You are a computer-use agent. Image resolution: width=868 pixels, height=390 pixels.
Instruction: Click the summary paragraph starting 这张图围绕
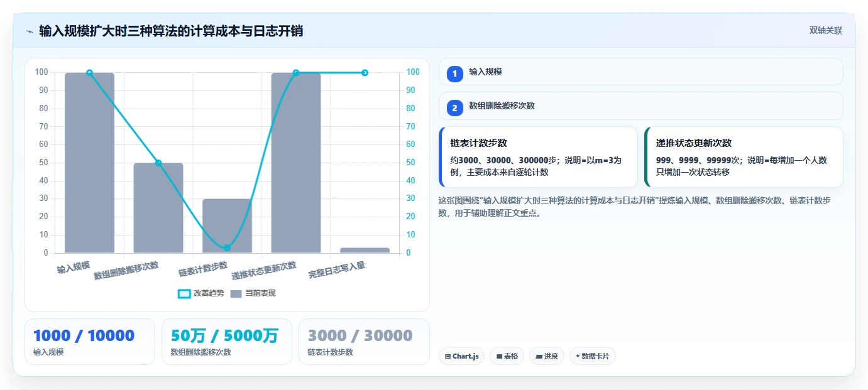635,207
